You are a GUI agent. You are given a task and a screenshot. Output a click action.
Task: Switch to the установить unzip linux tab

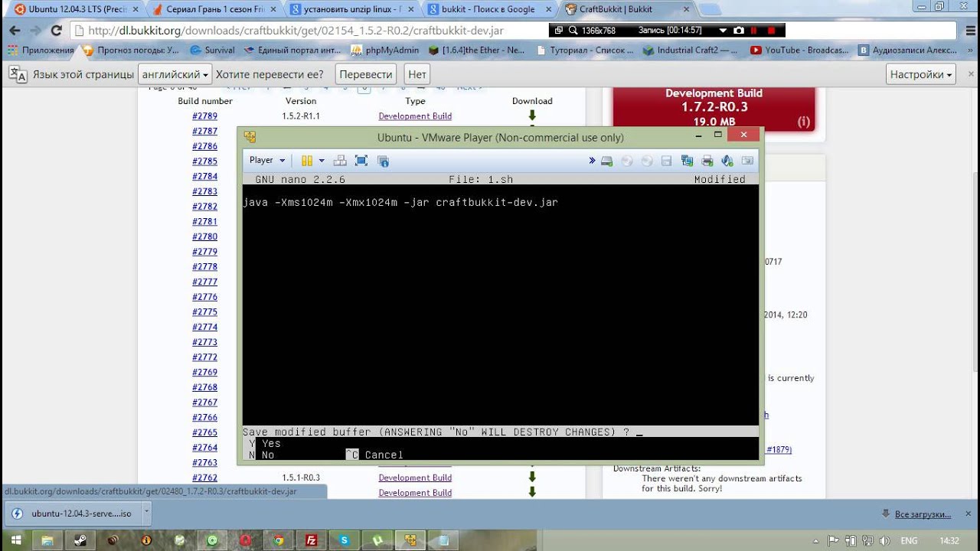[352, 9]
